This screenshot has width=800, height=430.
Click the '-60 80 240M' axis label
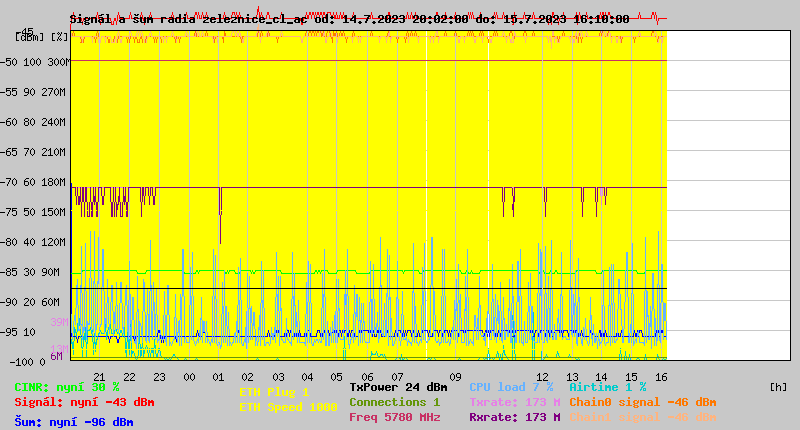[x=33, y=122]
